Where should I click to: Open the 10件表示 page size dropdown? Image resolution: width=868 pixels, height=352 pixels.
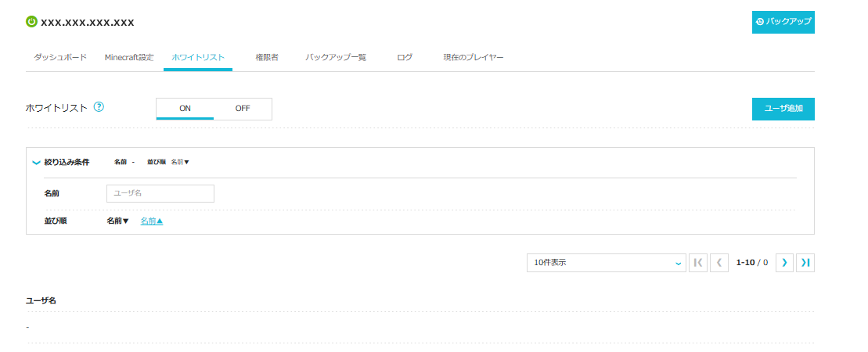(x=606, y=263)
